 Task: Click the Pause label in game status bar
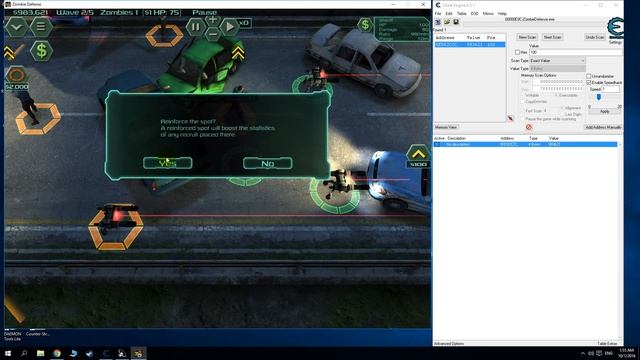[x=204, y=13]
